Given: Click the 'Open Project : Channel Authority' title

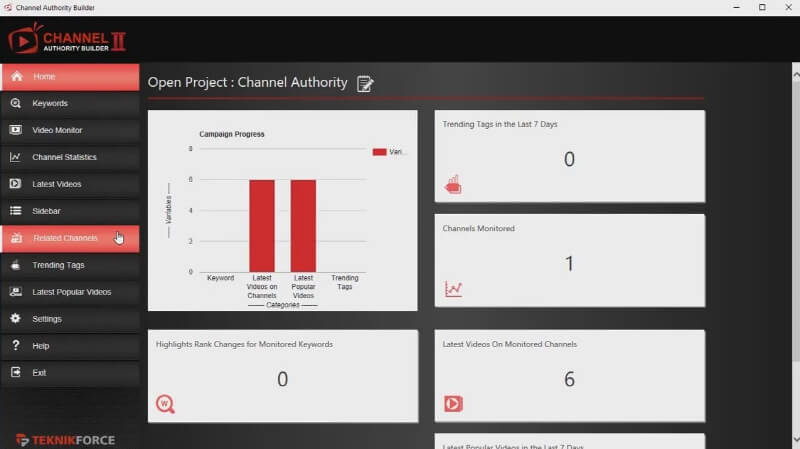Looking at the screenshot, I should tap(248, 82).
